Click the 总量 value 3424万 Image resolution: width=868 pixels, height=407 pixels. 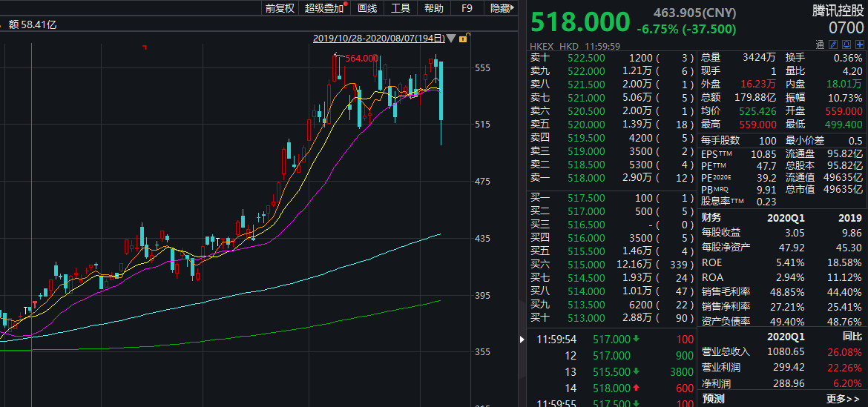point(759,58)
